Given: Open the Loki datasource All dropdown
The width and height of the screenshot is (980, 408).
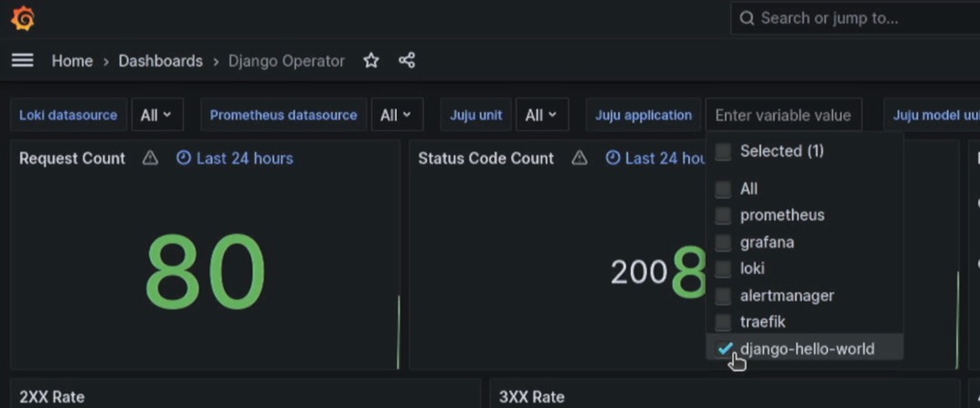Looking at the screenshot, I should 157,115.
